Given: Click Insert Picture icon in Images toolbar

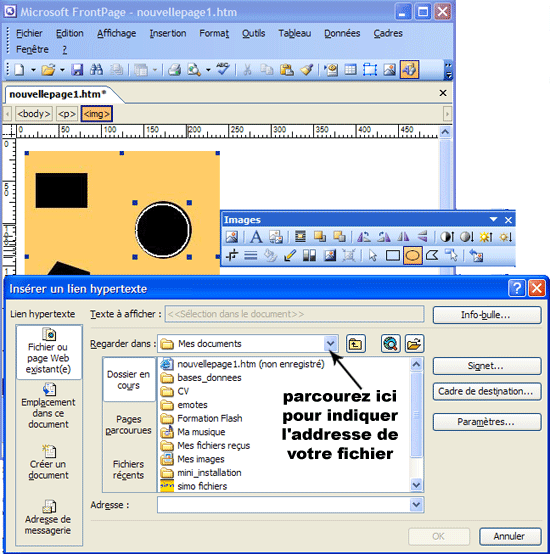Looking at the screenshot, I should point(232,237).
